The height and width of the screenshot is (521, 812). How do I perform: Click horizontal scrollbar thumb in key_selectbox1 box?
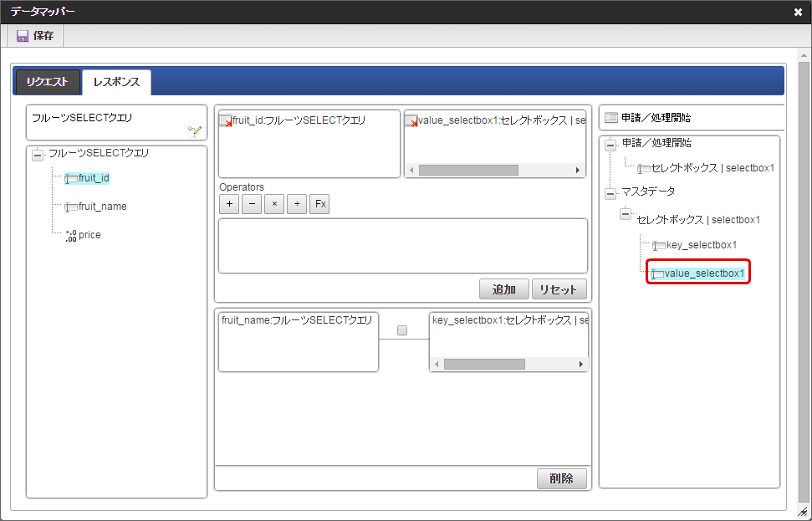coord(484,365)
